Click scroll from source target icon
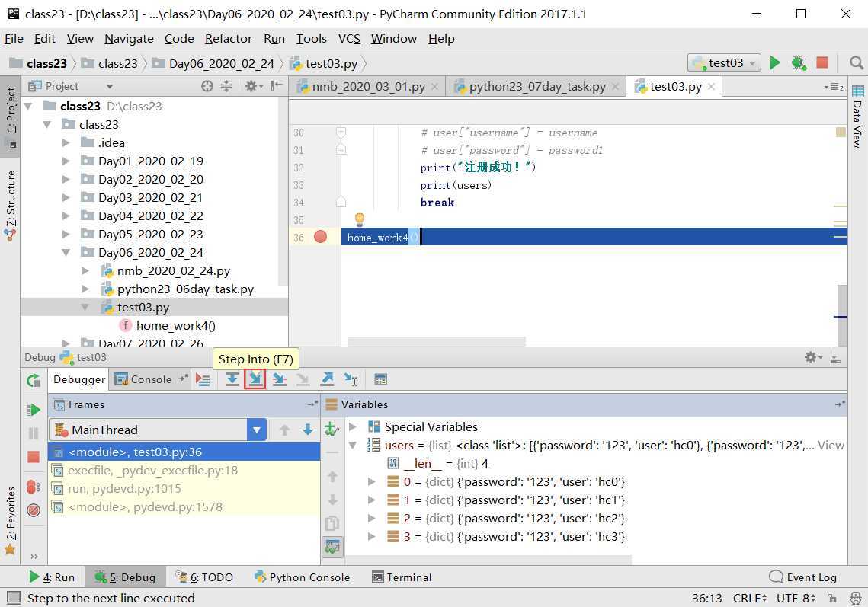The width and height of the screenshot is (868, 607). pyautogui.click(x=207, y=86)
